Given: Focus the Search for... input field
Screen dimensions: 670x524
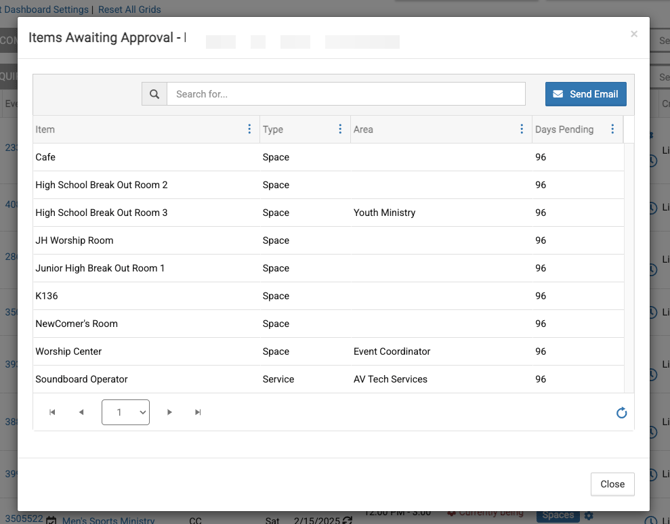Looking at the screenshot, I should pos(345,94).
